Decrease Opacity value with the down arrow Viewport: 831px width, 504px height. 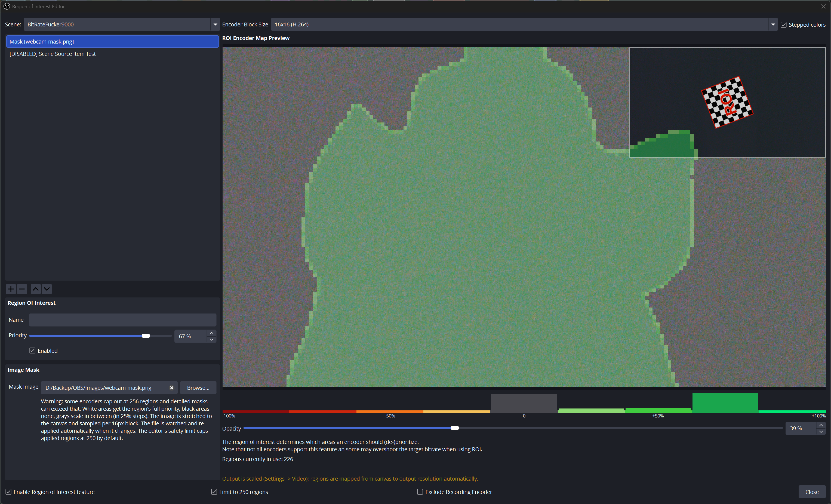[821, 431]
